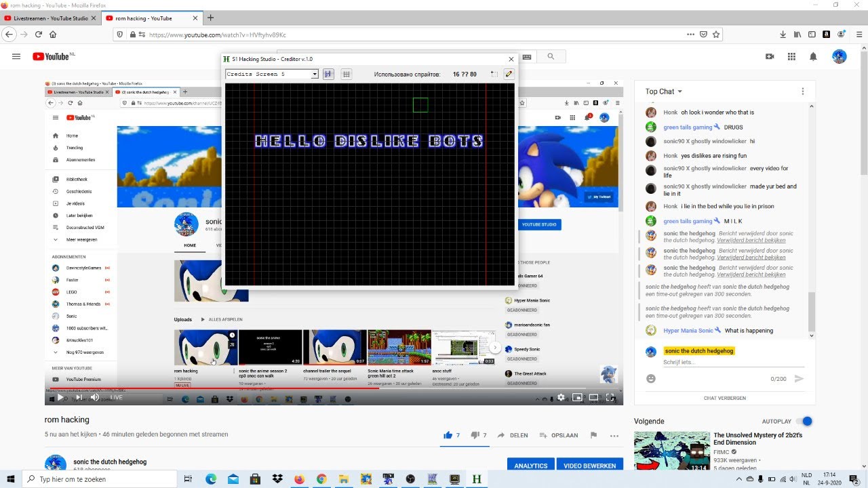
Task: Show Firefox sidebars icon
Action: tap(812, 35)
